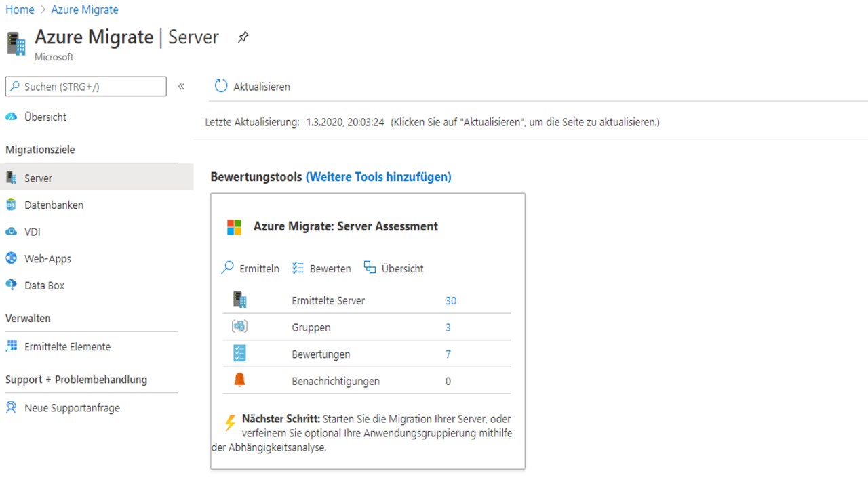Click the Ermittelte Server label
Screen dimensions: 868x488
pos(328,300)
